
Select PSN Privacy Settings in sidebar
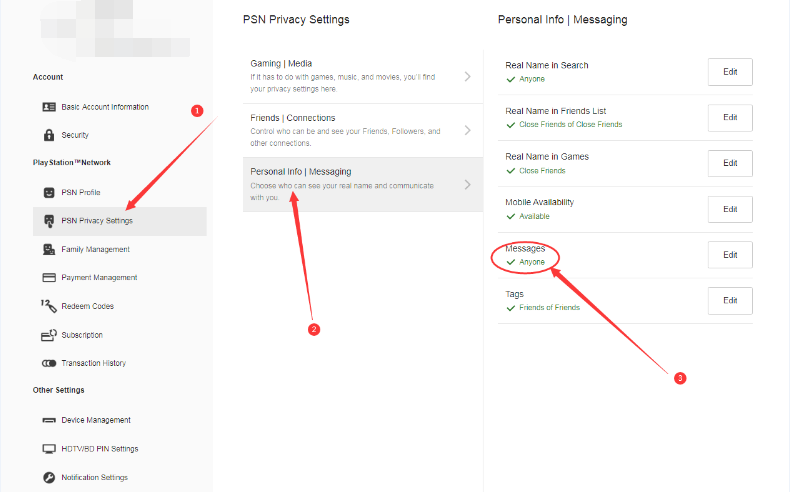(x=119, y=221)
